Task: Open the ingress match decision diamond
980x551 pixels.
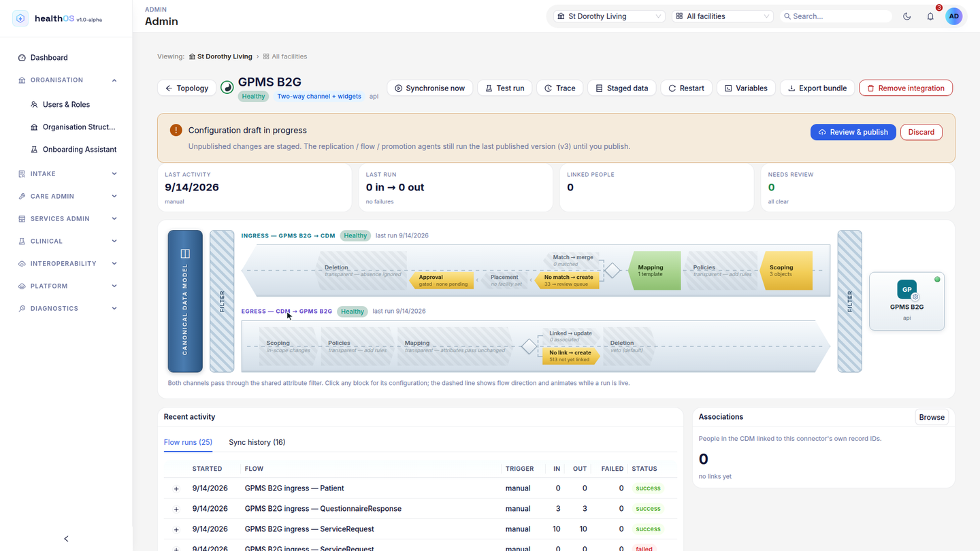Action: pyautogui.click(x=612, y=270)
